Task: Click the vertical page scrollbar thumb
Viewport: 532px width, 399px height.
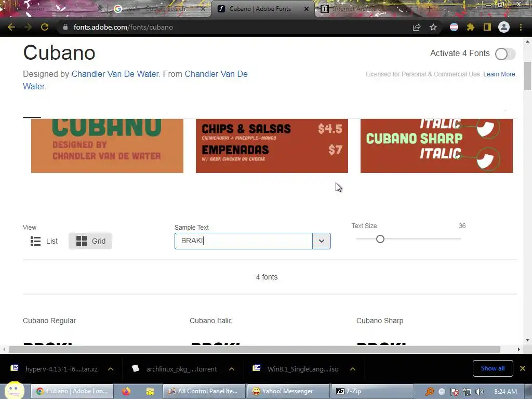Action: [527, 76]
